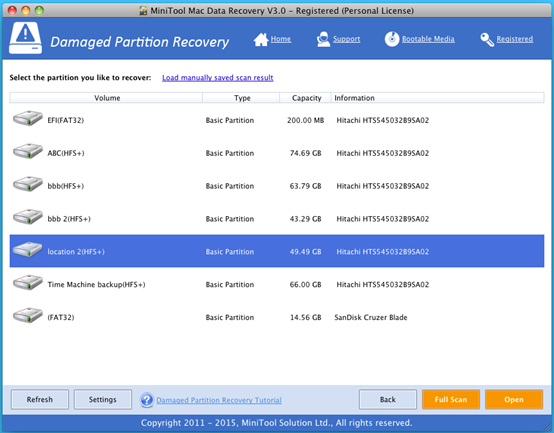Click the Registered key icon
This screenshot has height=433, width=554.
coord(487,40)
